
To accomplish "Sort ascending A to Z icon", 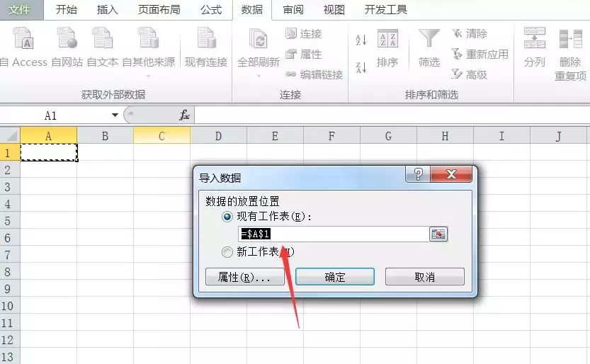I will pos(361,40).
